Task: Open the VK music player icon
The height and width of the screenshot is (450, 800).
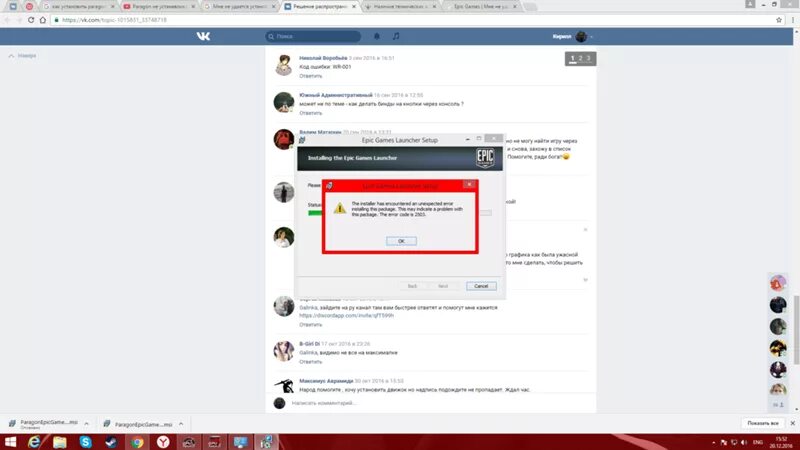Action: [396, 36]
